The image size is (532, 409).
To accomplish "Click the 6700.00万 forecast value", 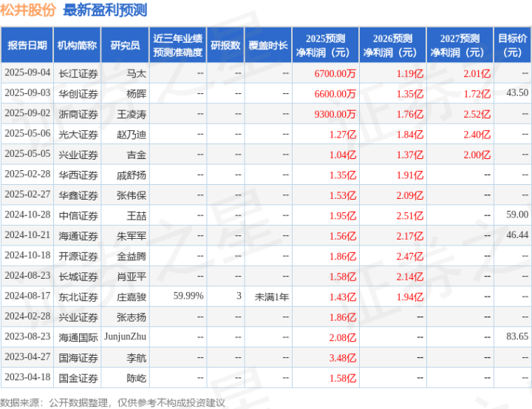I will (335, 73).
